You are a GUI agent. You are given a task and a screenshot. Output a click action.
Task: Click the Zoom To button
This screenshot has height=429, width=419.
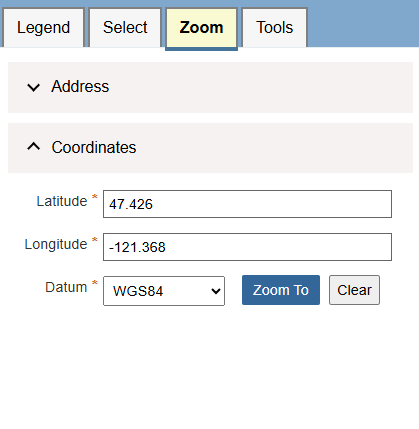tap(281, 290)
